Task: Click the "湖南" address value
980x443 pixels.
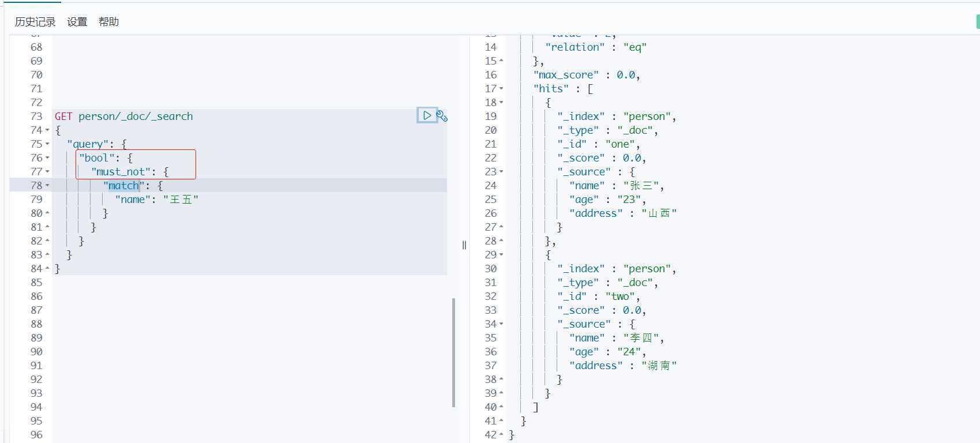Action: point(659,366)
